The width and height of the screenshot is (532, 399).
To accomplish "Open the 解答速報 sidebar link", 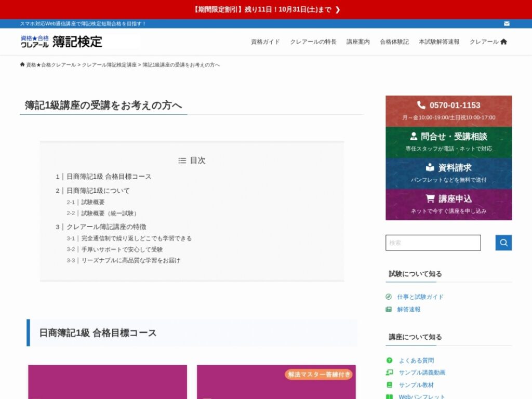I will [x=409, y=310].
